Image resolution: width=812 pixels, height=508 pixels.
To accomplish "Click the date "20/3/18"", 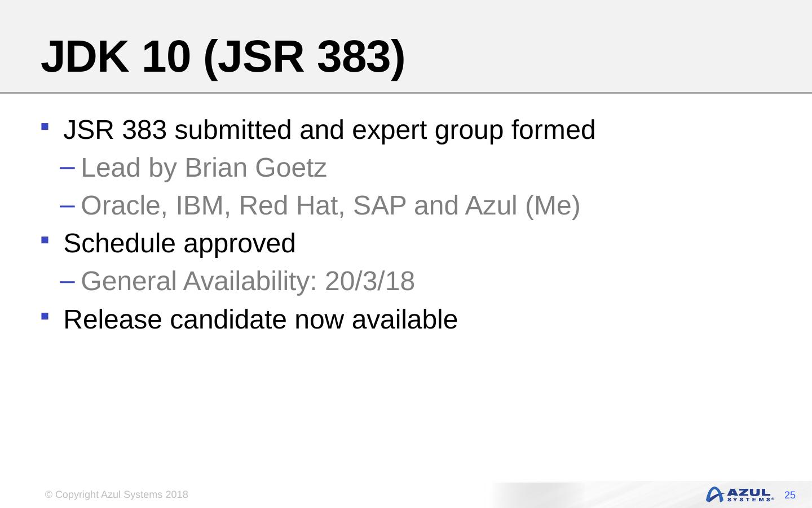I will 370,281.
